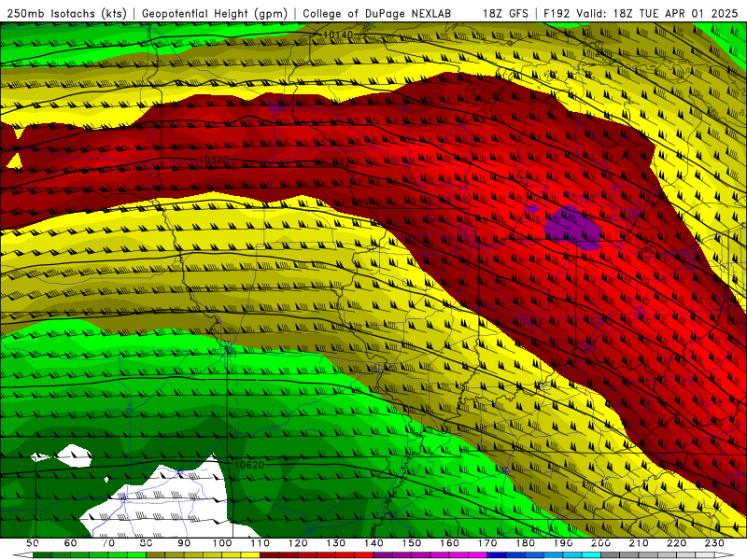Click the 'College of DuPage NEXLAB' label
Screen dimensions: 747x560
pyautogui.click(x=377, y=14)
